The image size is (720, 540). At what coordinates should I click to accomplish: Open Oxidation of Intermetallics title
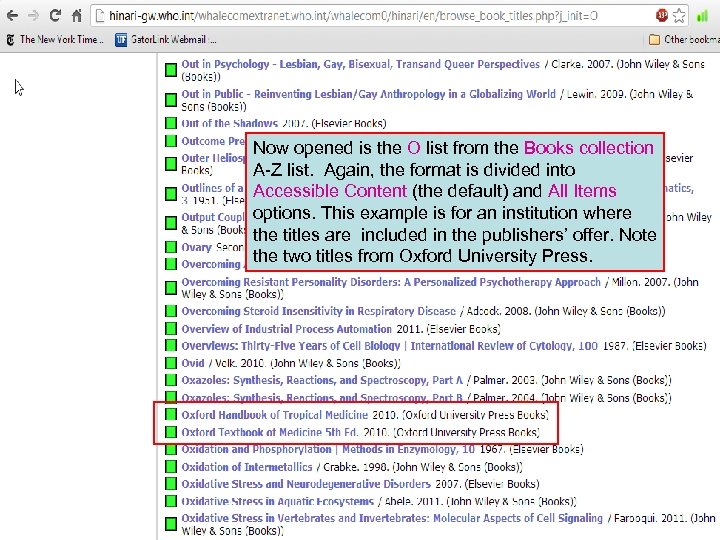(x=247, y=467)
